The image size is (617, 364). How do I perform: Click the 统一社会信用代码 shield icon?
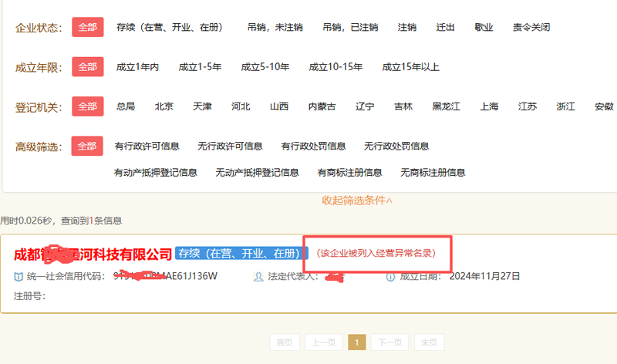(19, 277)
